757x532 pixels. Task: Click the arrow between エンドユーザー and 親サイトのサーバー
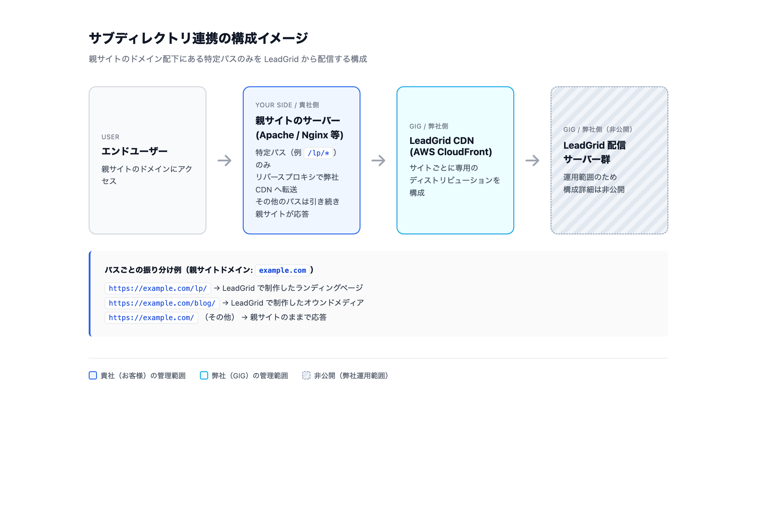tap(224, 160)
